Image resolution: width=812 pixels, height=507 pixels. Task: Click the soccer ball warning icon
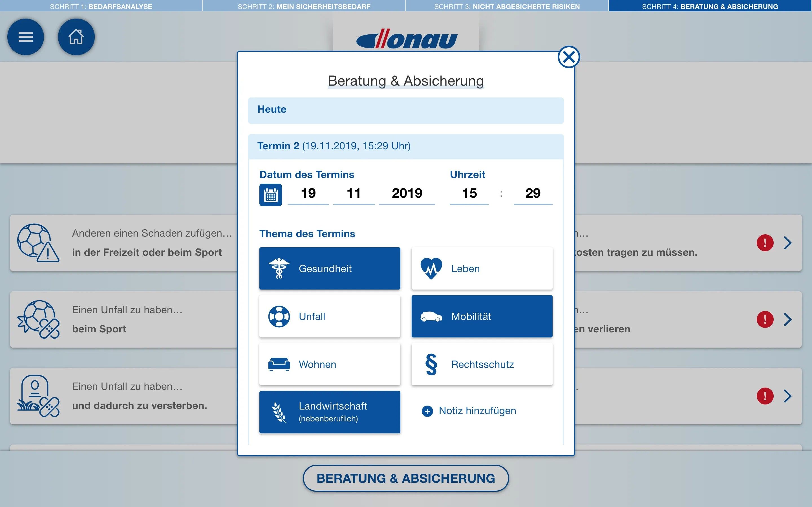[x=38, y=243]
